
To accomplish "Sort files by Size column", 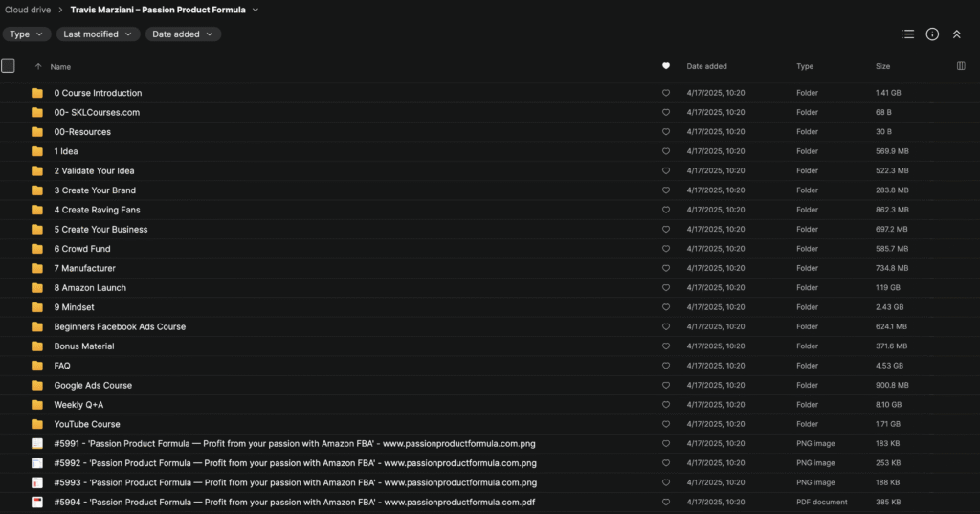I will (x=882, y=66).
